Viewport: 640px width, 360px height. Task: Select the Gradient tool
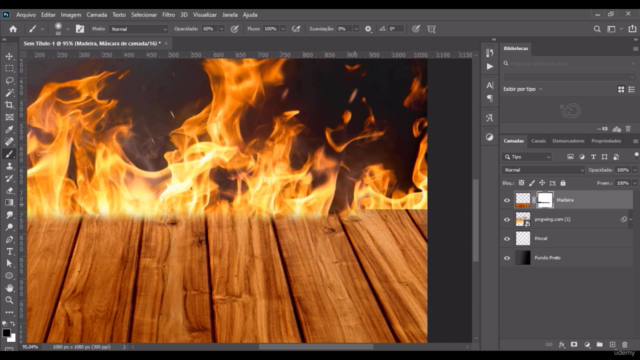[9, 203]
